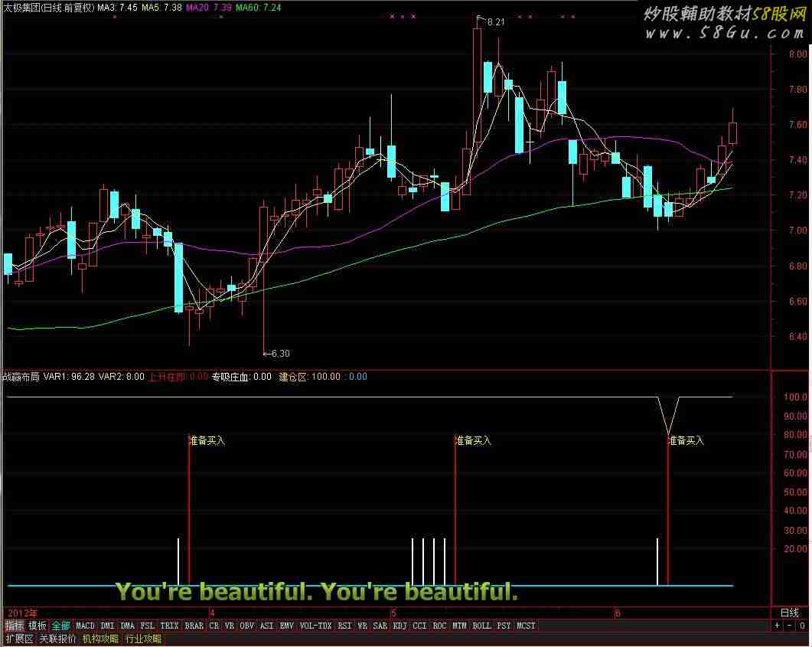Screen dimensions: 812x647
Task: Apply the CCI indicator
Action: click(x=419, y=626)
